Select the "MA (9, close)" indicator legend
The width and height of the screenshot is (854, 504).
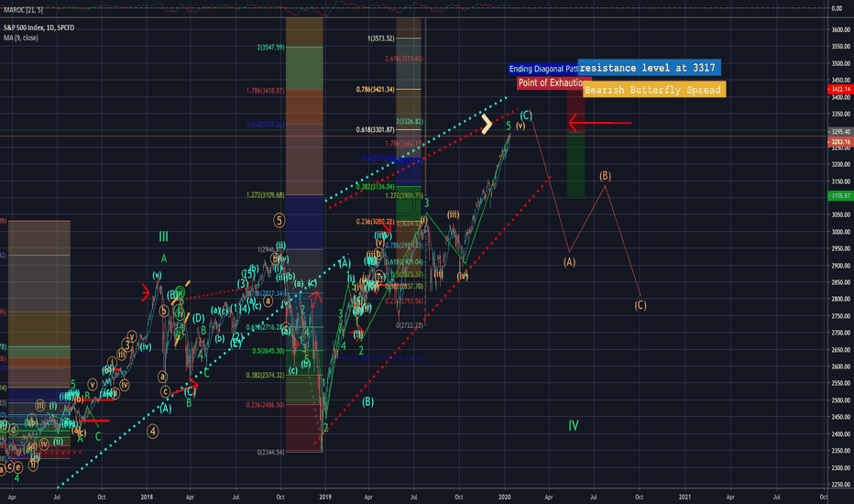point(21,38)
